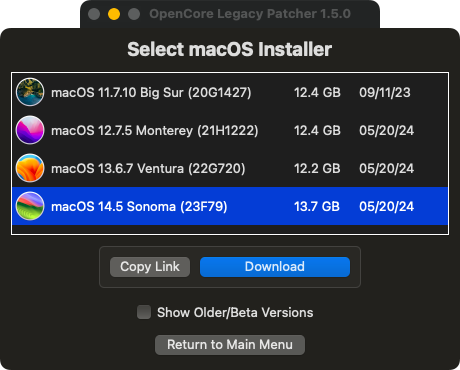Click the 12.2 GB size of Ventura
Viewport: 460px width, 370px height.
(317, 168)
